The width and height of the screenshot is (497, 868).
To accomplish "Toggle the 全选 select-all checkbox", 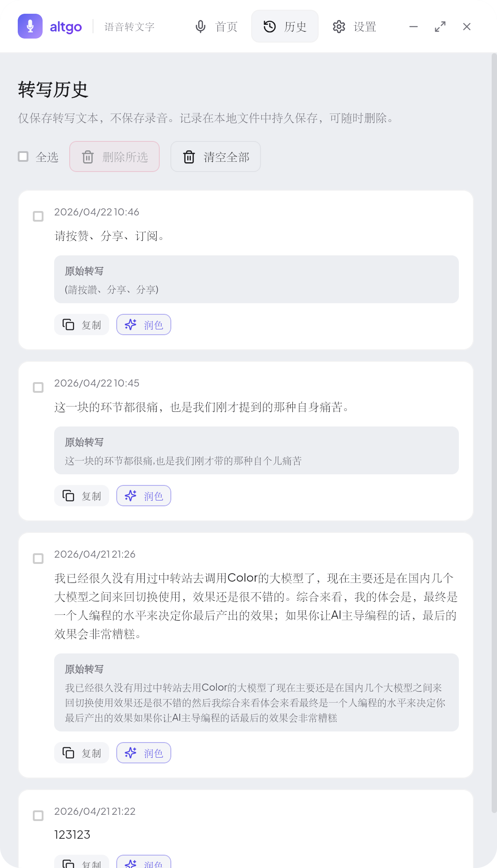I will click(x=23, y=156).
